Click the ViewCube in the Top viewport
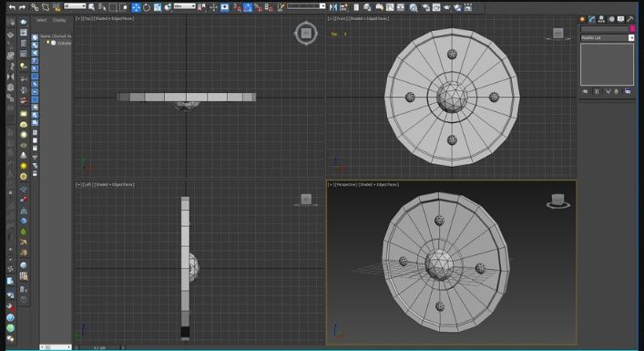Screen dimensions: 644x351 (x=306, y=33)
